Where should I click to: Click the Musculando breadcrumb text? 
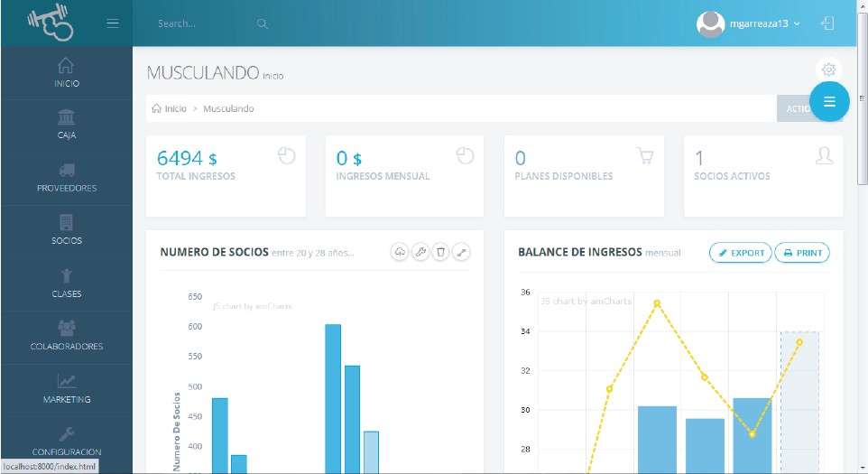[228, 108]
